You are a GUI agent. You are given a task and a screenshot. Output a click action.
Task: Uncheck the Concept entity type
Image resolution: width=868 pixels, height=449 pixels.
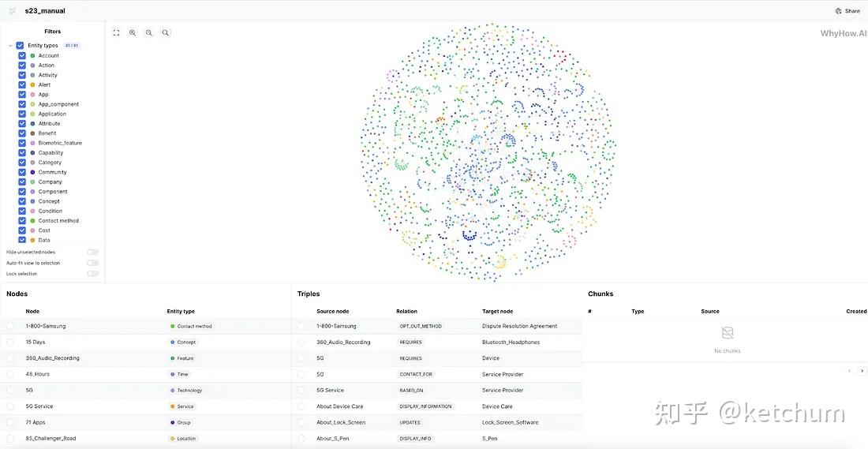(22, 201)
